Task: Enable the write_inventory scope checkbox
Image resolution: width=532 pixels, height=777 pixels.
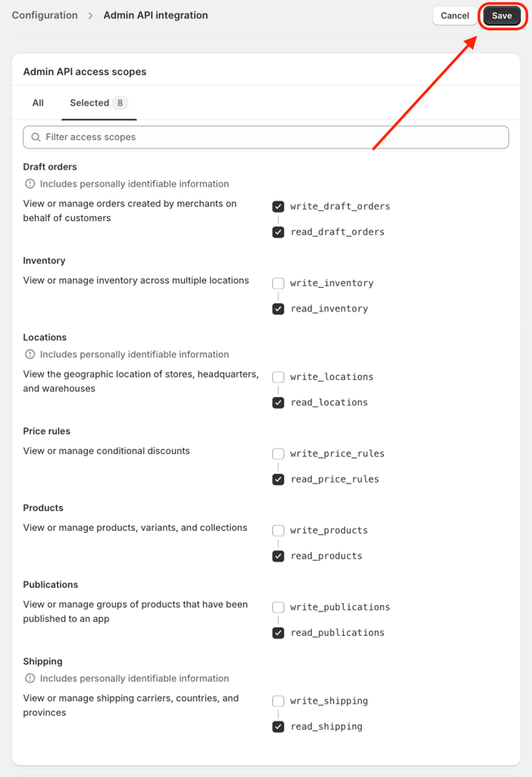Action: point(279,284)
